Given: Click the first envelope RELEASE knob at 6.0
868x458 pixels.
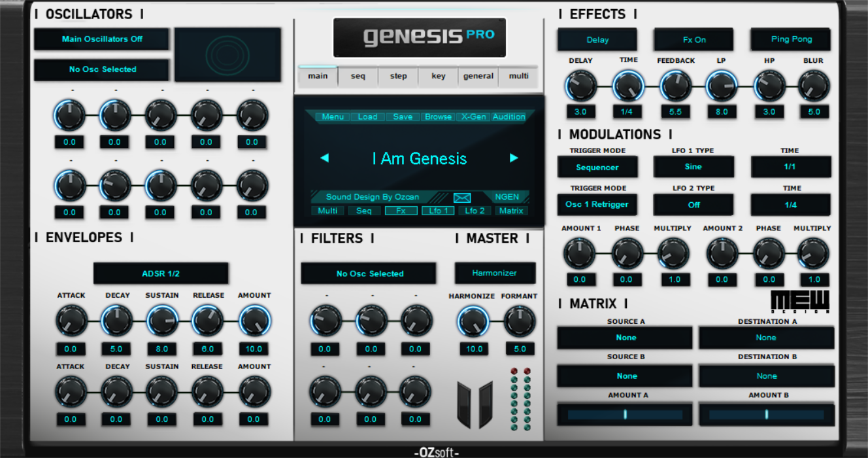Looking at the screenshot, I should 207,321.
